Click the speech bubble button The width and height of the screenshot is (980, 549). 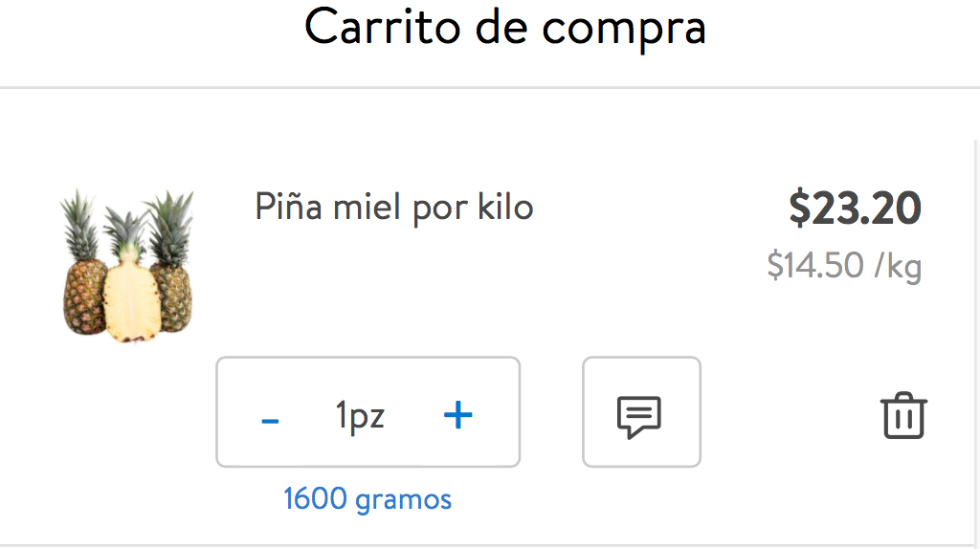point(640,414)
